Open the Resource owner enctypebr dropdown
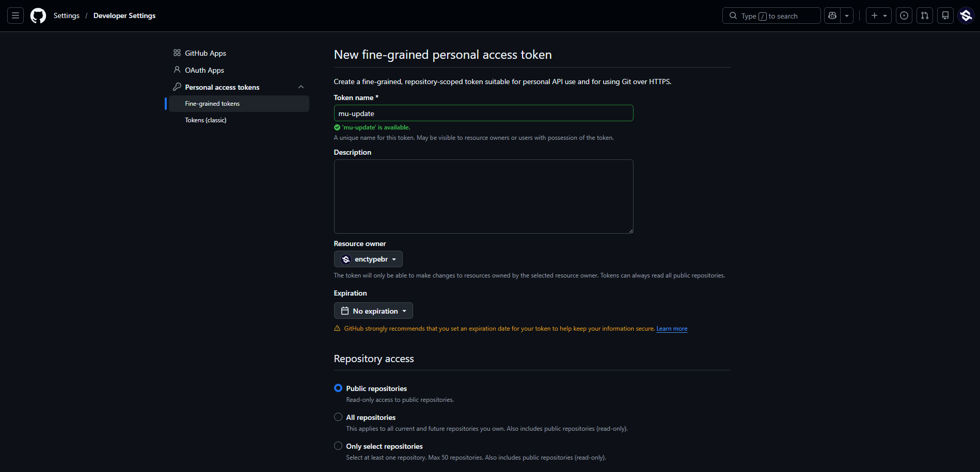This screenshot has height=472, width=980. click(368, 259)
